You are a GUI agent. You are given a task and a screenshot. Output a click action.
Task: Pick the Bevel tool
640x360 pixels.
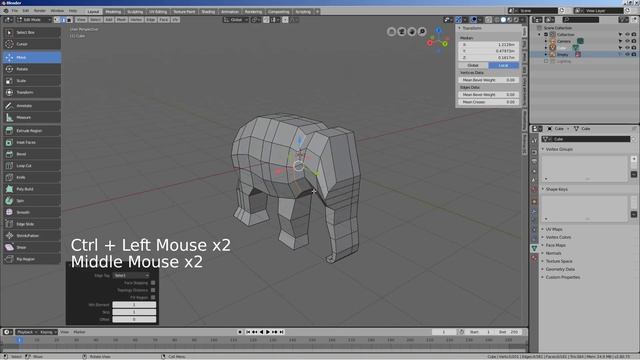tap(32, 154)
